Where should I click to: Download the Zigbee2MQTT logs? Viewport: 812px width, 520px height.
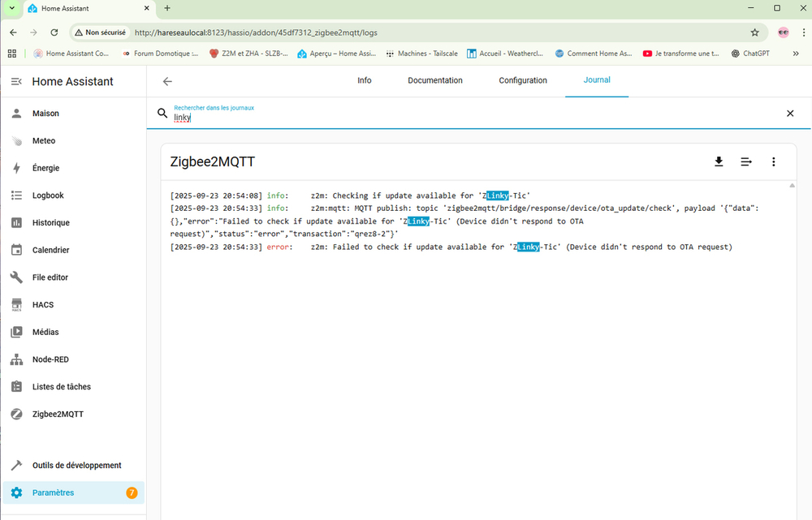click(x=719, y=162)
